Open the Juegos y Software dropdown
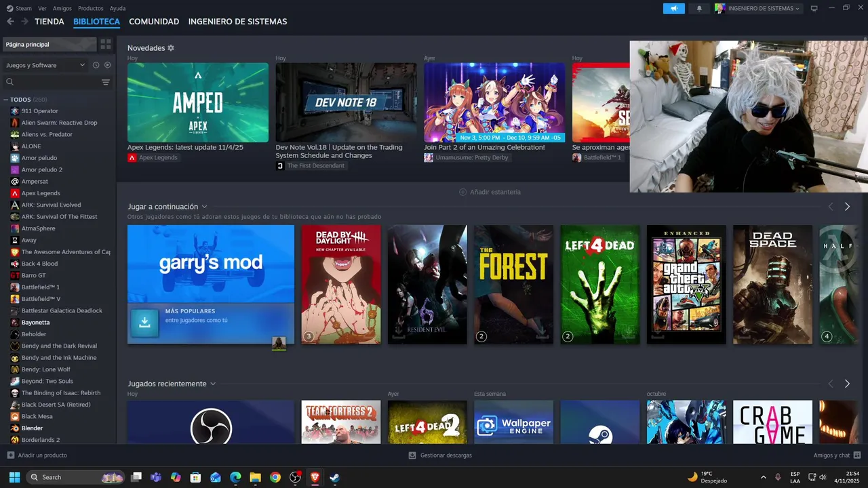Image resolution: width=868 pixels, height=488 pixels. click(x=45, y=65)
